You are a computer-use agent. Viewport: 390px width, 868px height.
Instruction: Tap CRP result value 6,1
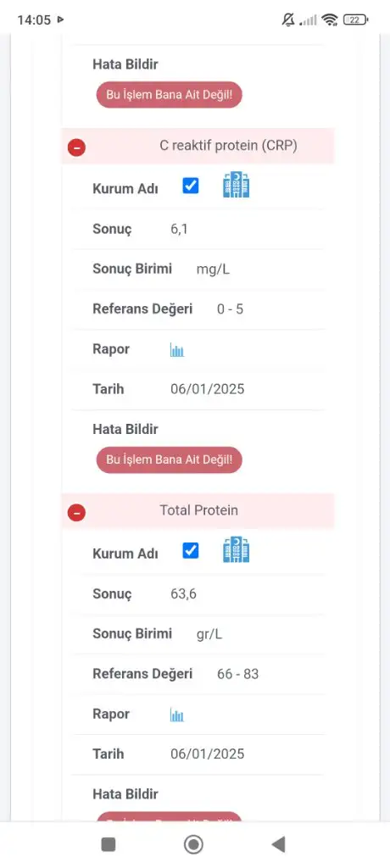pos(179,229)
